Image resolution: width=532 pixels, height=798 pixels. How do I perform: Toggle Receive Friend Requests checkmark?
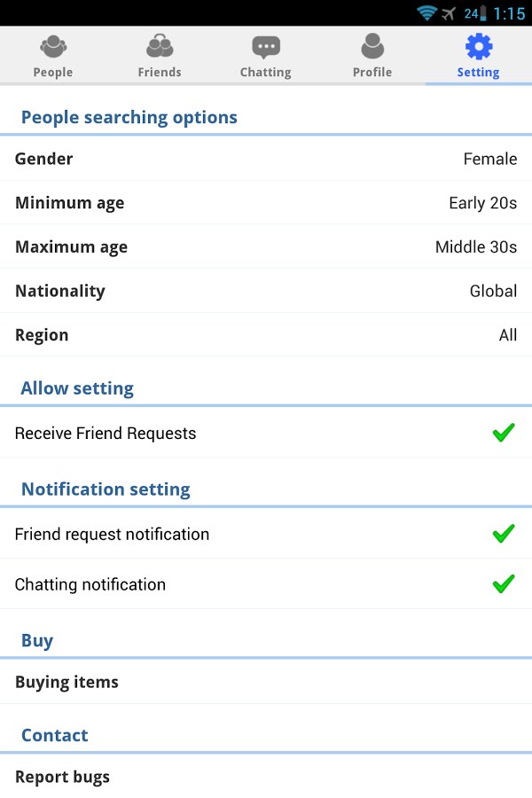(504, 433)
